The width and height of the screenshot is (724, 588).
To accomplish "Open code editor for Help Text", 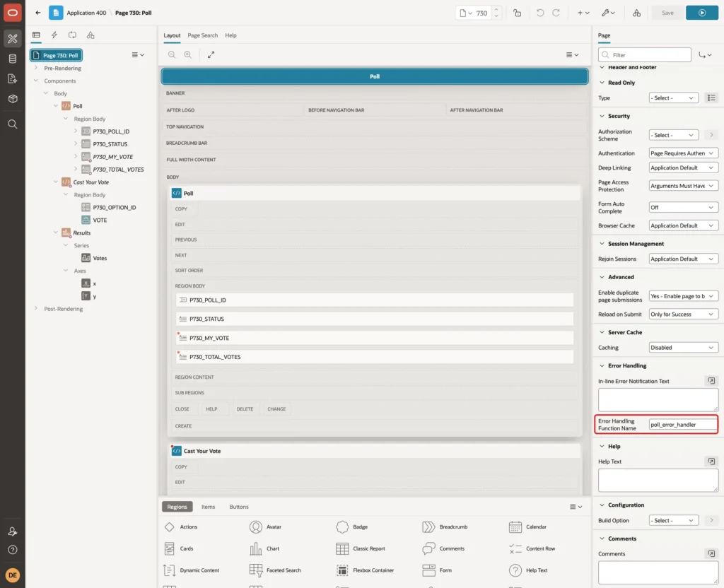I will tap(711, 461).
